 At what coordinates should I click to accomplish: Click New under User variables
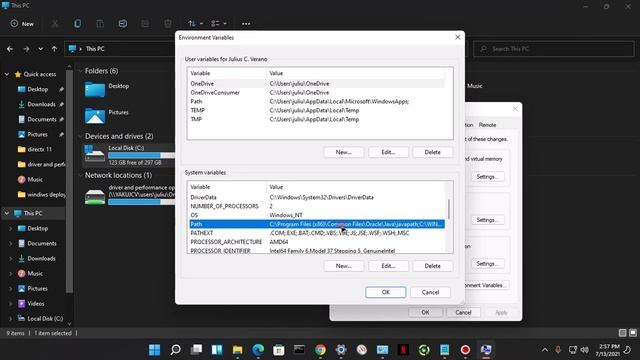[344, 152]
